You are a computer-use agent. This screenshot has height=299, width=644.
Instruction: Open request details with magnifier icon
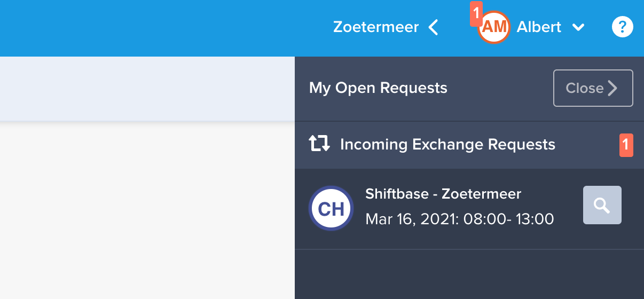[602, 205]
